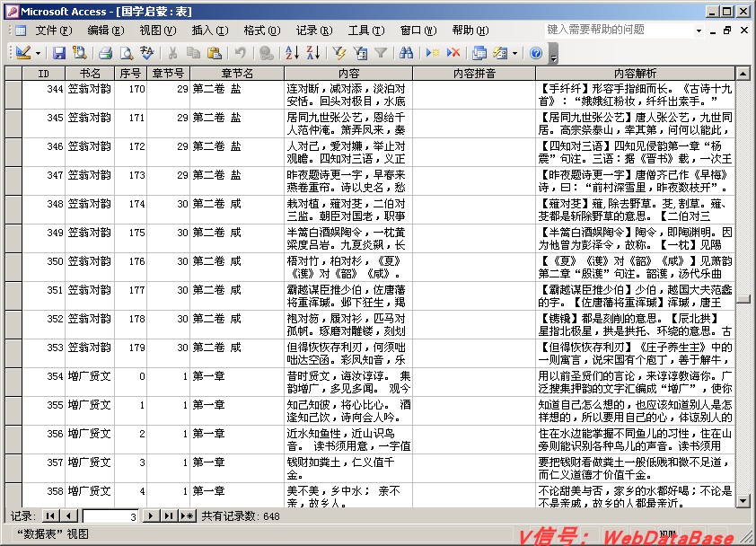Select the 序号 column header

pyautogui.click(x=131, y=74)
